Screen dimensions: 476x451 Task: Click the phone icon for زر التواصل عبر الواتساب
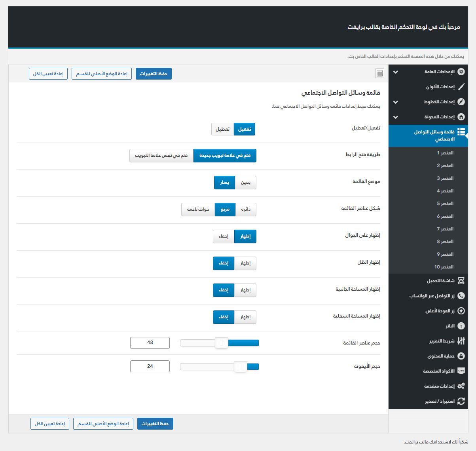tap(461, 296)
